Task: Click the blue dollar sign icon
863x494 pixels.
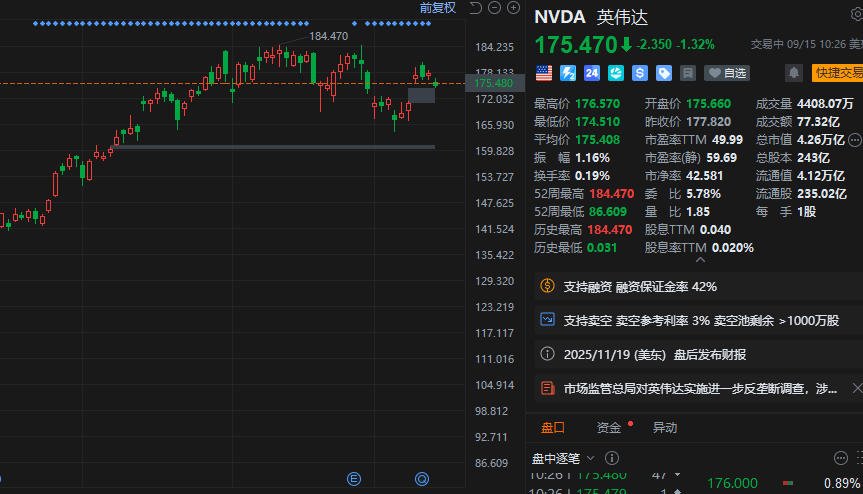Action: coord(640,73)
